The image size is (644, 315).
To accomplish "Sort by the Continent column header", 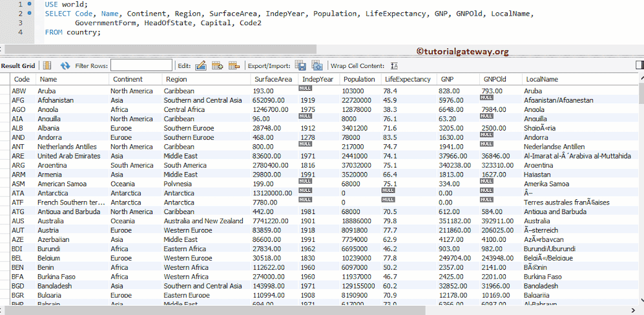I will click(135, 80).
